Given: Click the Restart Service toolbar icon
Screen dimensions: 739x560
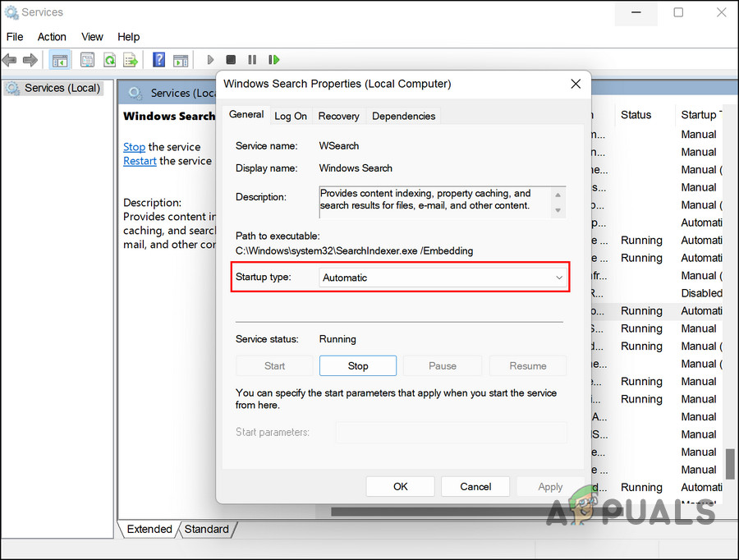Looking at the screenshot, I should (x=273, y=60).
